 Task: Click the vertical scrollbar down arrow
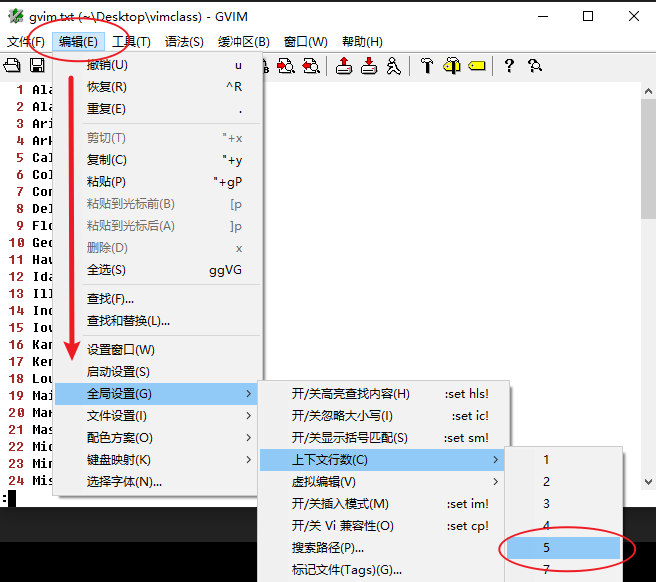(648, 482)
